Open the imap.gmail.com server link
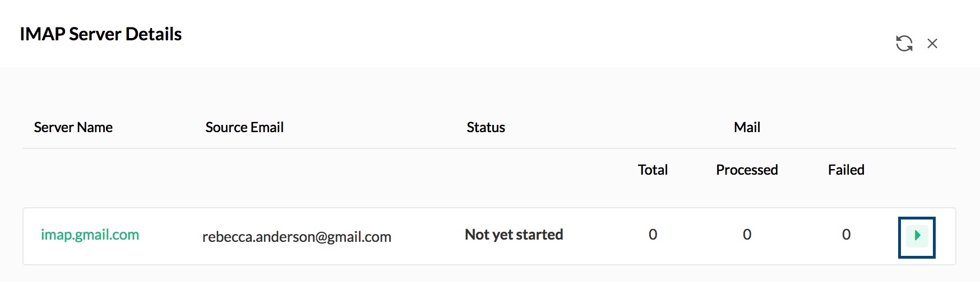This screenshot has width=980, height=285. (90, 235)
